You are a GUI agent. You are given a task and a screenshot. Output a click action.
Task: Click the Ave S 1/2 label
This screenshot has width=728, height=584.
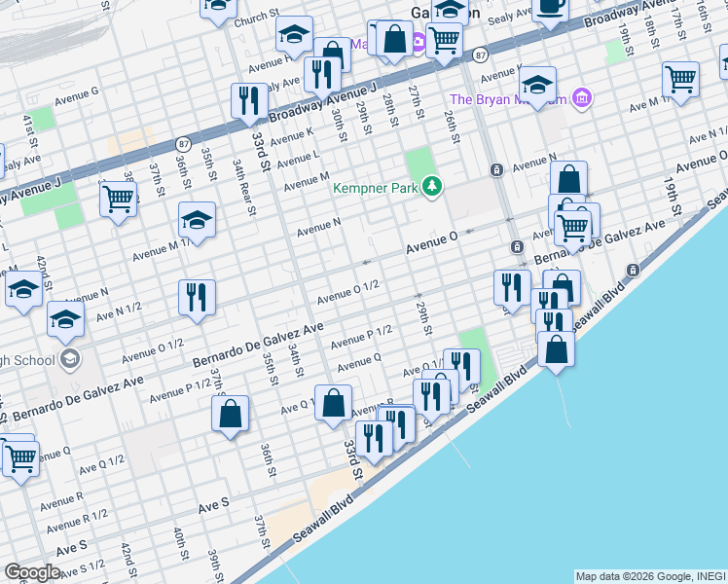tap(82, 569)
